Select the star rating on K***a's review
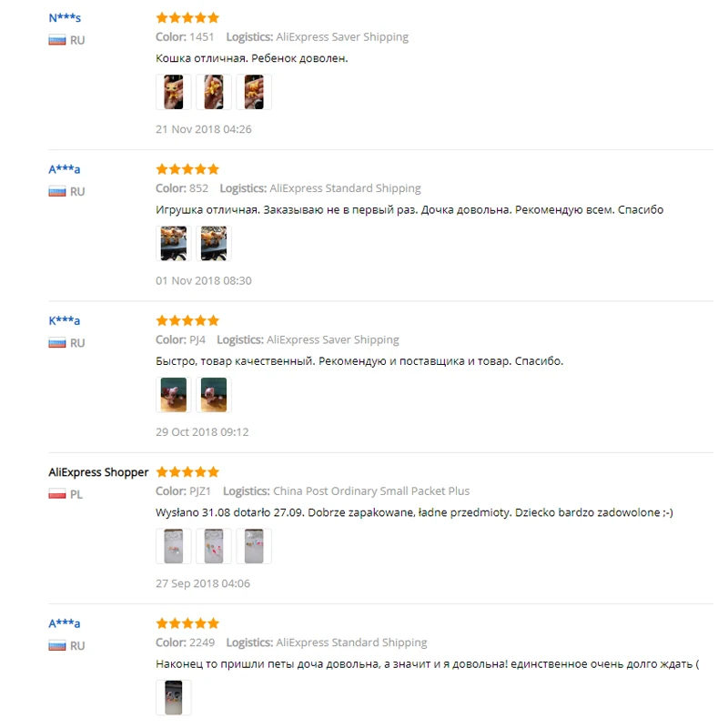 click(x=187, y=320)
